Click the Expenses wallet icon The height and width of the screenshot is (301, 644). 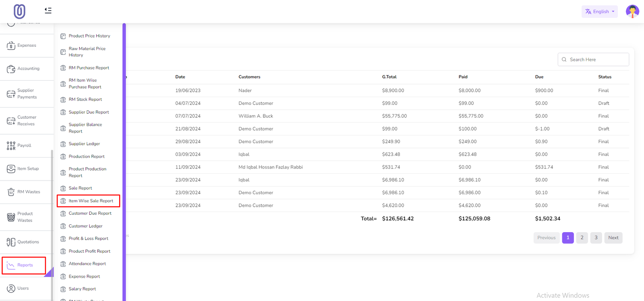(x=11, y=46)
